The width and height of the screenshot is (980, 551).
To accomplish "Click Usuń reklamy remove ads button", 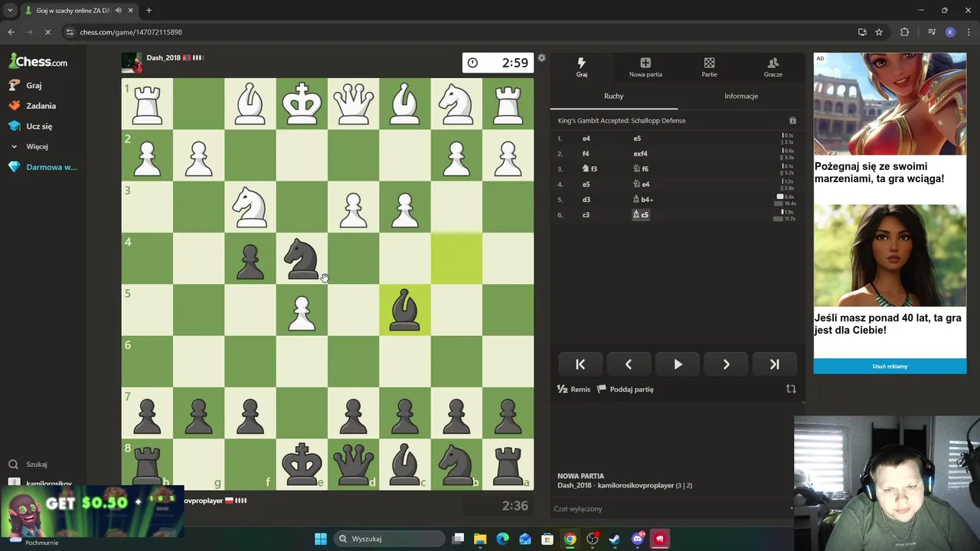I will (890, 366).
